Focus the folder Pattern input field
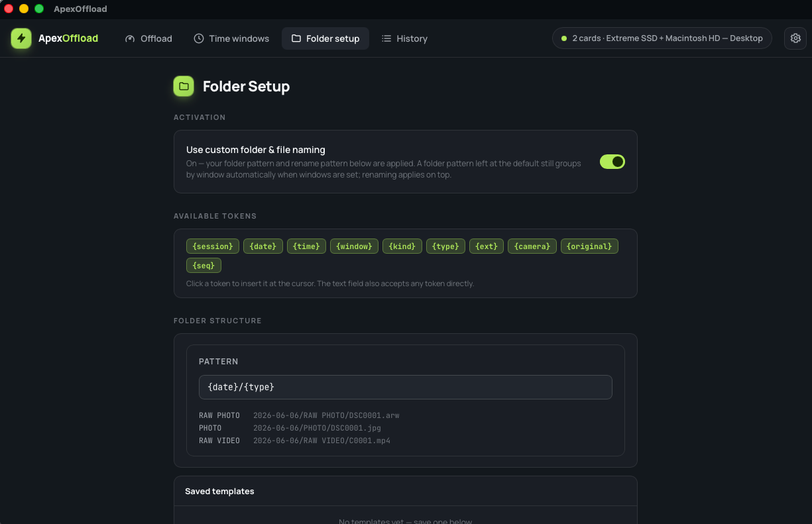 click(x=406, y=387)
